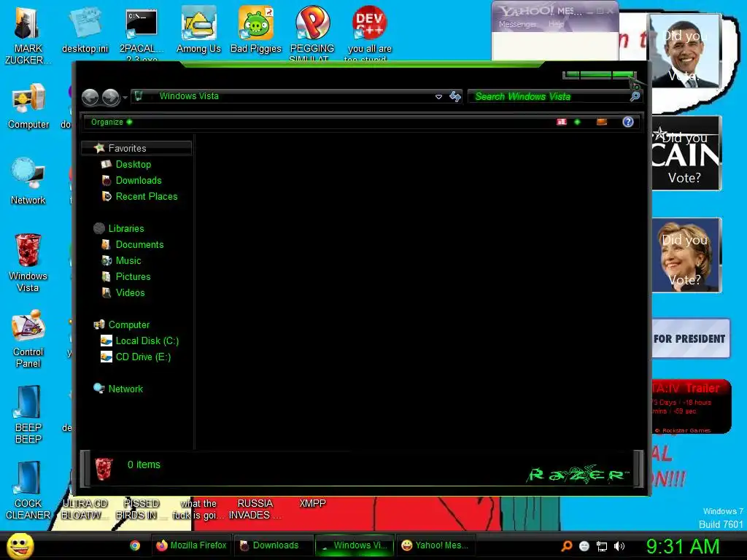Select the 2PACAL... exe desktop icon
This screenshot has height=560, width=747.
coord(142,34)
